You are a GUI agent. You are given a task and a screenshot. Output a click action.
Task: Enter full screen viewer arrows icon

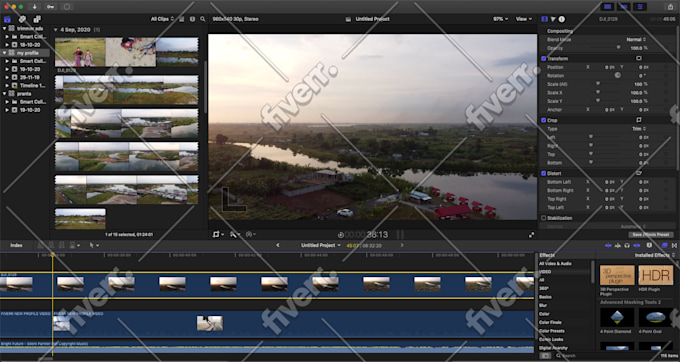[531, 235]
